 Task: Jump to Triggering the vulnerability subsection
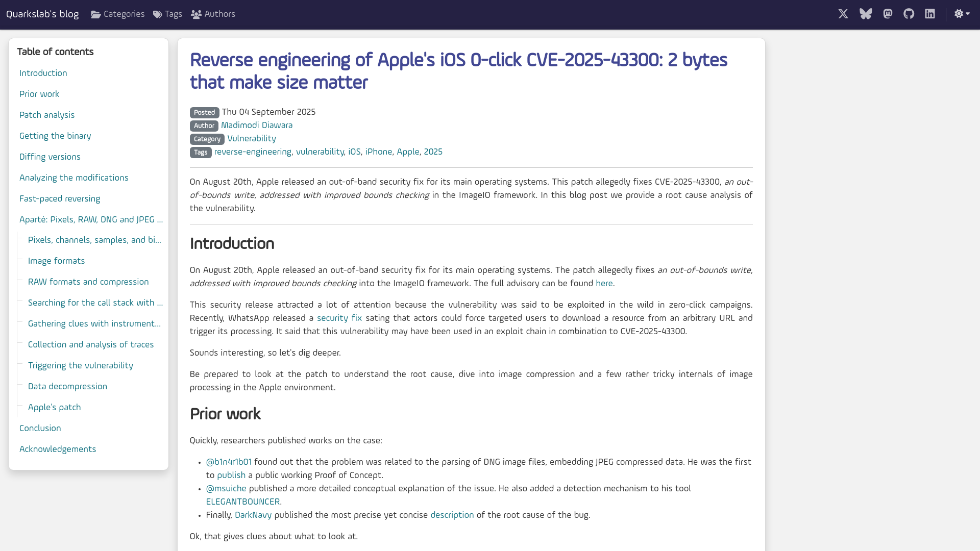81,366
